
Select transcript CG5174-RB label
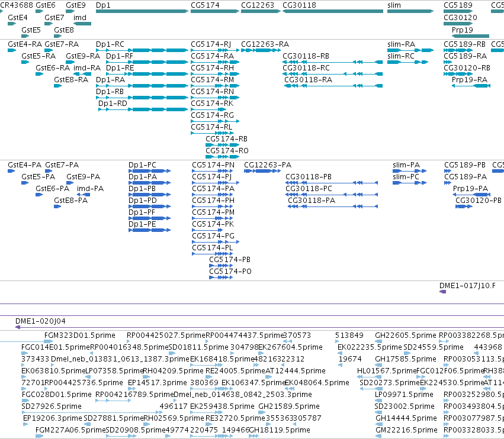click(227, 138)
